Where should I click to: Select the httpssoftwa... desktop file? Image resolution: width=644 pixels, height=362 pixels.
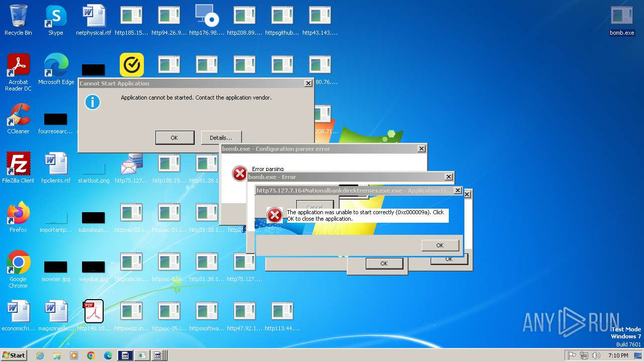coord(207,316)
